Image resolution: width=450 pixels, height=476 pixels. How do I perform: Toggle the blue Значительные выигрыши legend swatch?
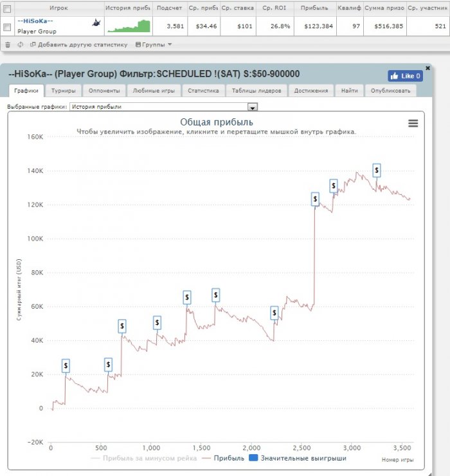click(x=253, y=458)
